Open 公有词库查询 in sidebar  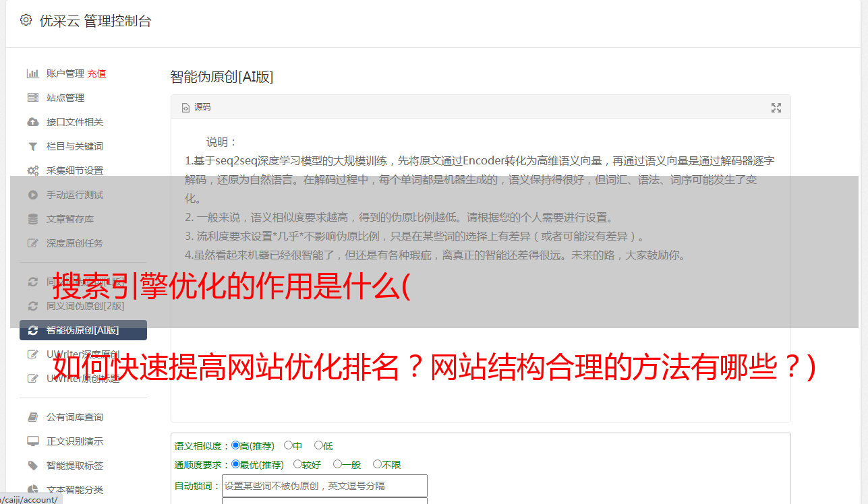pos(75,417)
